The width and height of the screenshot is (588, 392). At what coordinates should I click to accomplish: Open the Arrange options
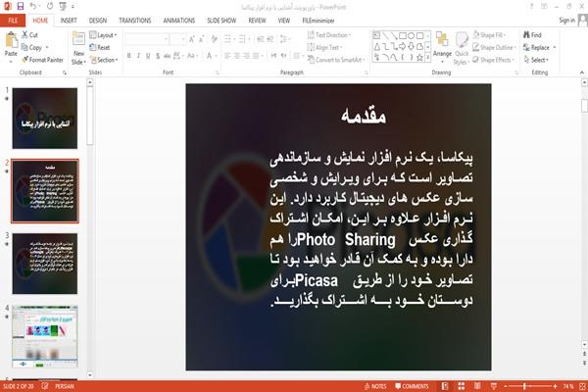click(x=442, y=47)
